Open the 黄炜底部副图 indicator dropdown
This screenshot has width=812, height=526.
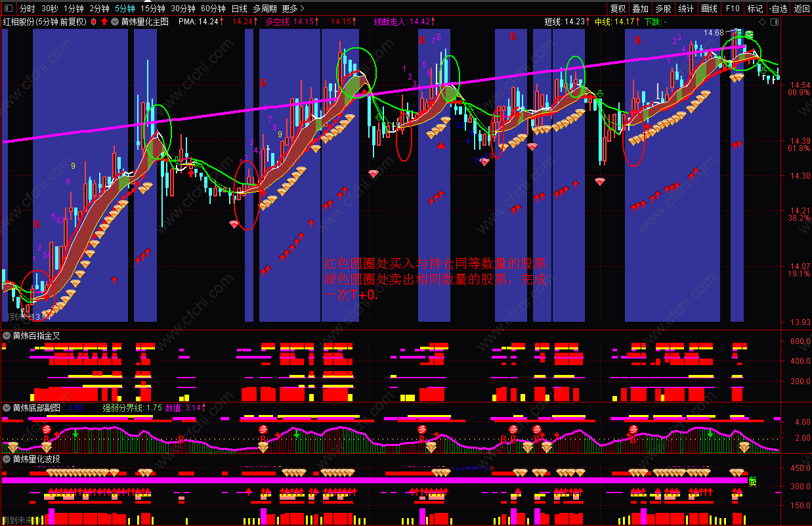click(x=7, y=408)
